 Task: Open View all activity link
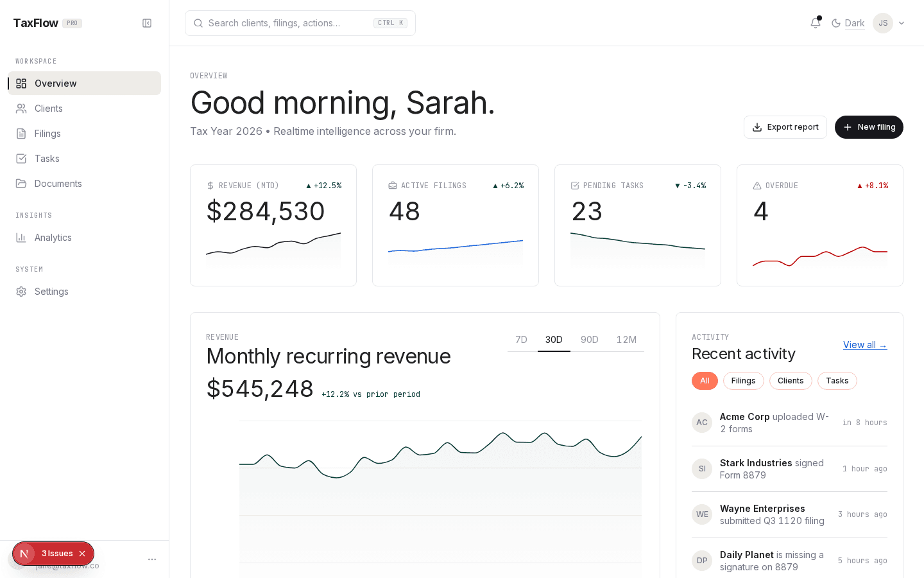[x=865, y=345]
